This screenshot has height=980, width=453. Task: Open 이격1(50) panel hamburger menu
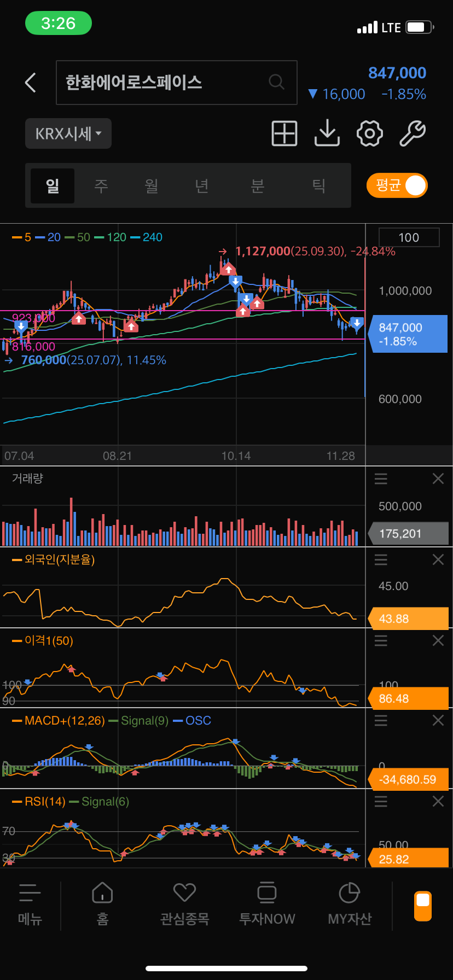[381, 640]
